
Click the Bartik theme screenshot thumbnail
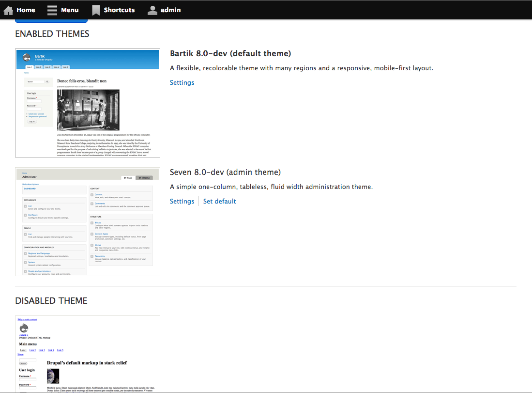coord(88,103)
